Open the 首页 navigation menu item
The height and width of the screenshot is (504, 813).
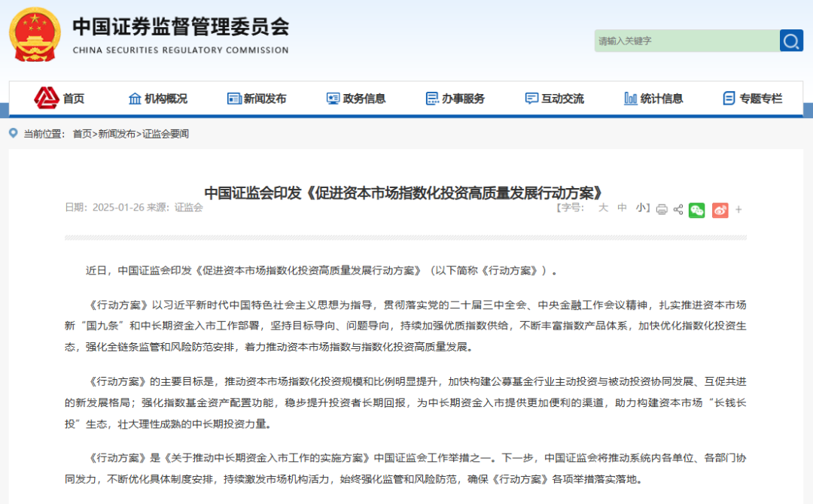click(x=74, y=99)
